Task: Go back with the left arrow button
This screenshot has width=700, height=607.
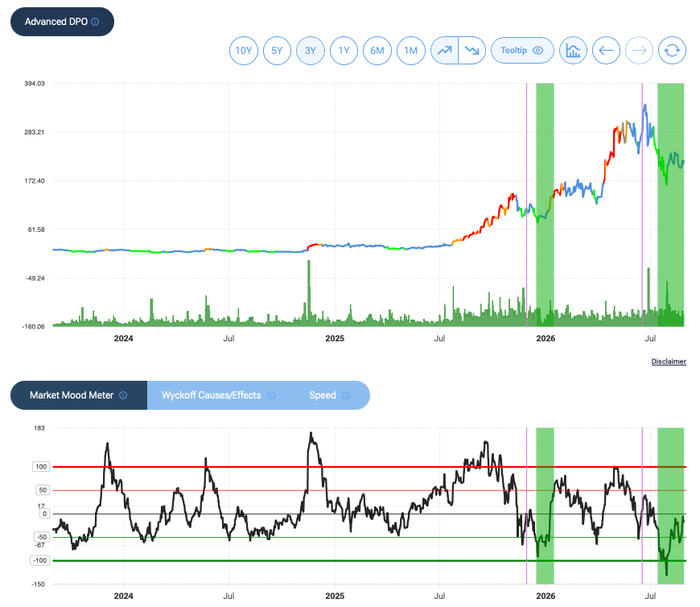Action: (x=606, y=51)
